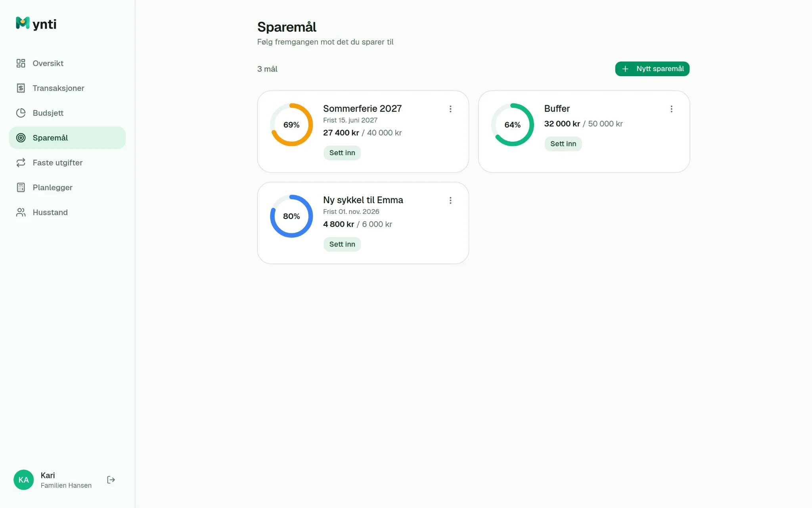Image resolution: width=812 pixels, height=508 pixels.
Task: Click the Sparemål target icon
Action: pos(21,138)
